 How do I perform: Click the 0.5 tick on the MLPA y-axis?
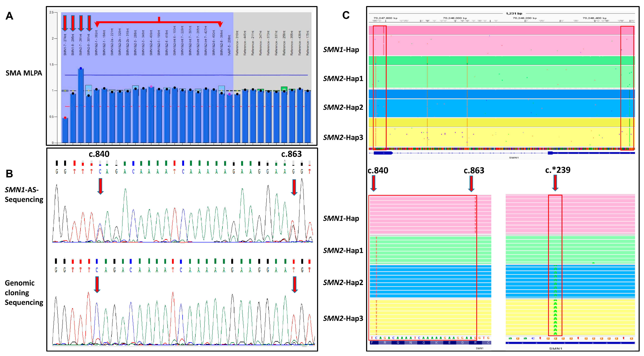(x=52, y=117)
